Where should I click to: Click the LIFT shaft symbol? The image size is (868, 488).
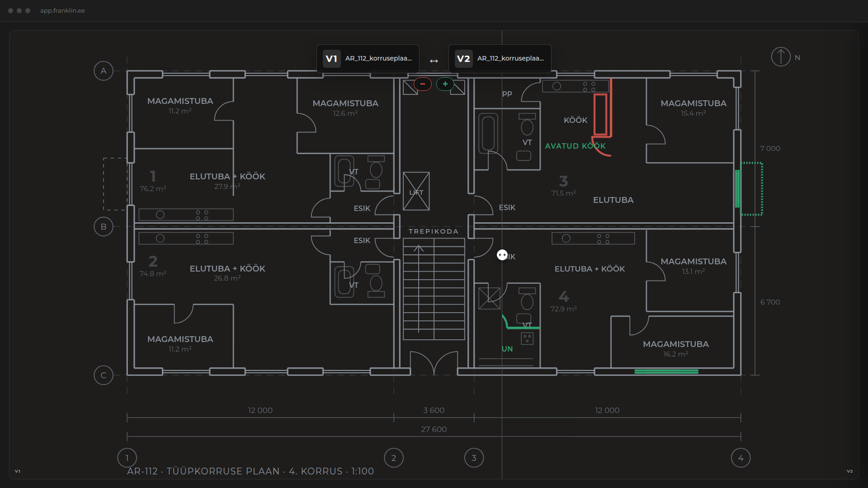(416, 192)
